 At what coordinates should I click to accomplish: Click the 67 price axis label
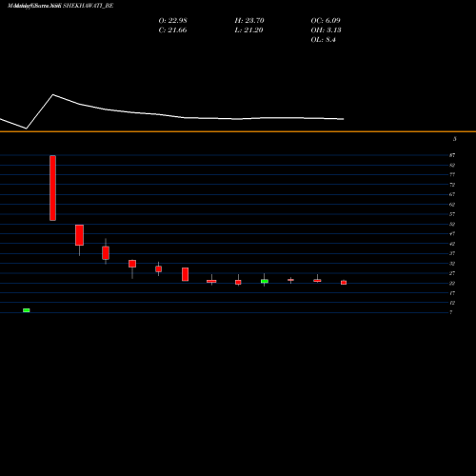[x=452, y=194]
